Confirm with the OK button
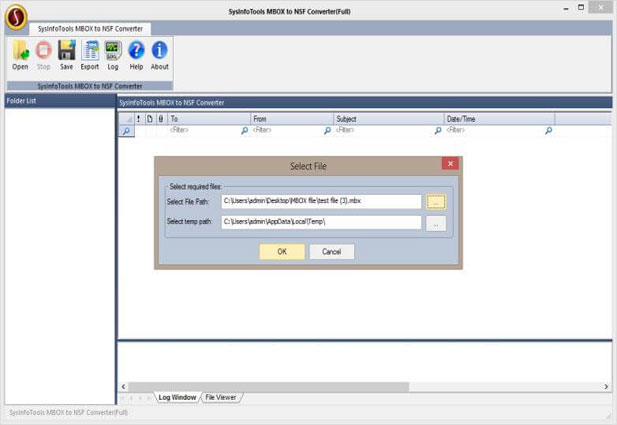This screenshot has height=425, width=617. tap(282, 251)
